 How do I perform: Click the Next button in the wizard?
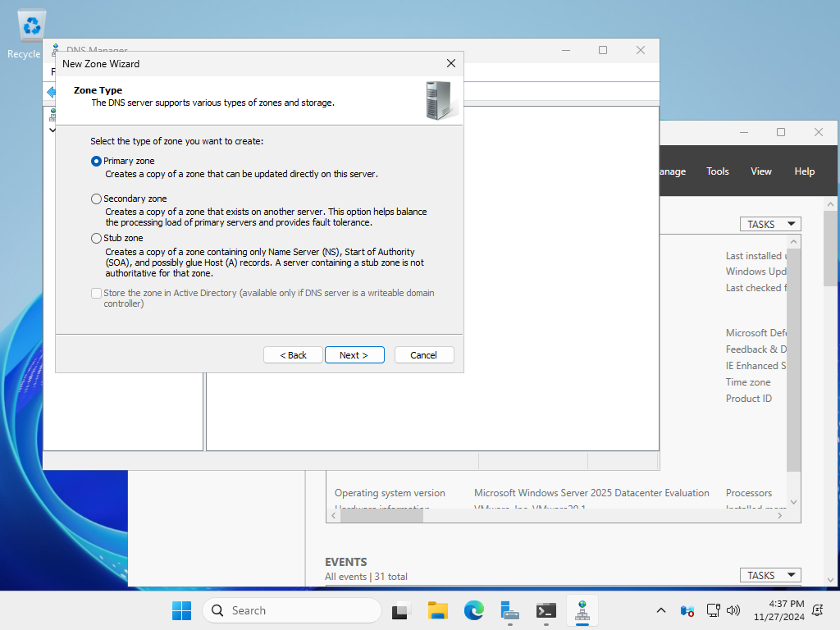pyautogui.click(x=354, y=355)
